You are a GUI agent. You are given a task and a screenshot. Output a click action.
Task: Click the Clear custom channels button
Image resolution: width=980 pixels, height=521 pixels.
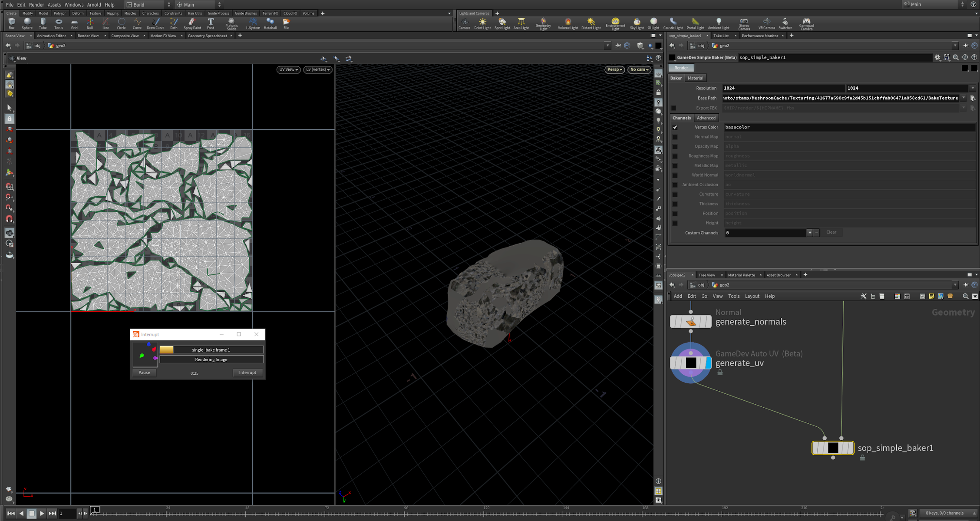tap(831, 232)
